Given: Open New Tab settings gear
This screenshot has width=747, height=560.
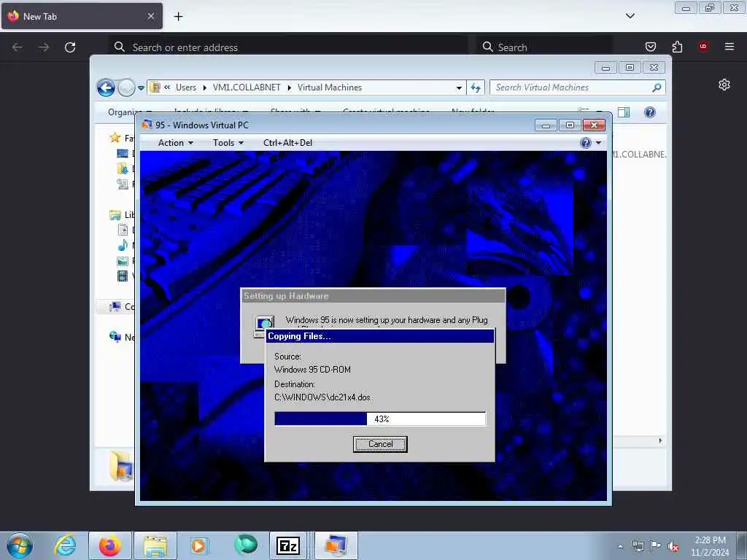Looking at the screenshot, I should point(724,85).
